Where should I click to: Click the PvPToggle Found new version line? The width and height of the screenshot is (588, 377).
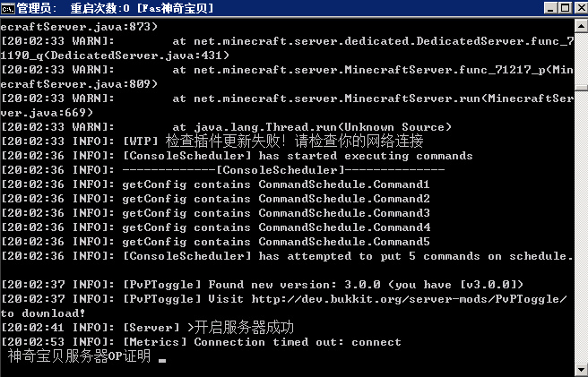[x=262, y=285]
